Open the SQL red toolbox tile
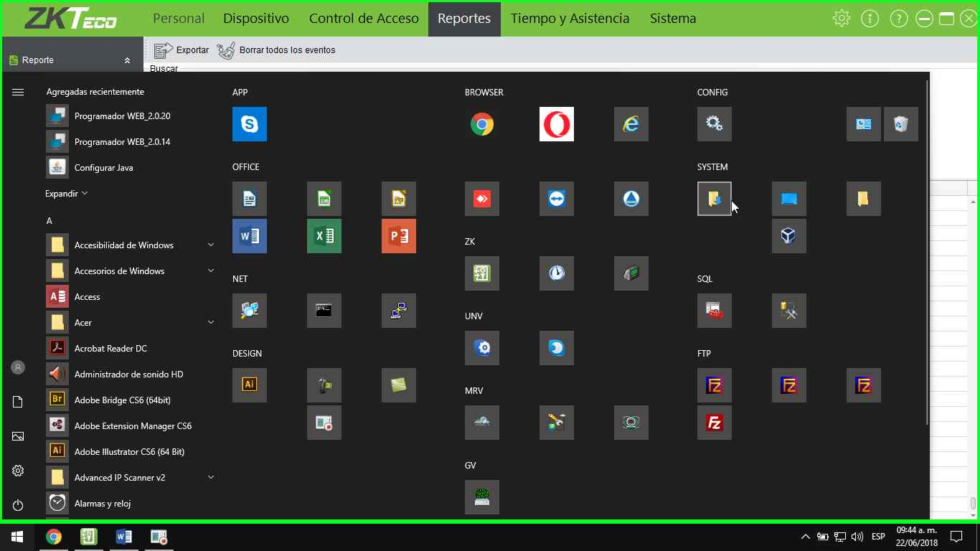The height and width of the screenshot is (551, 980). tap(715, 311)
